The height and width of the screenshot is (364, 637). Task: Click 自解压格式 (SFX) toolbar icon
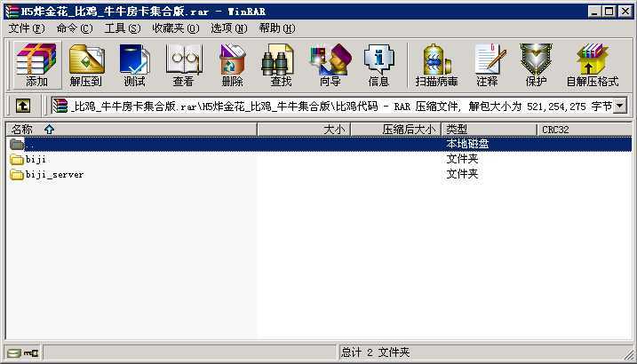[x=593, y=65]
